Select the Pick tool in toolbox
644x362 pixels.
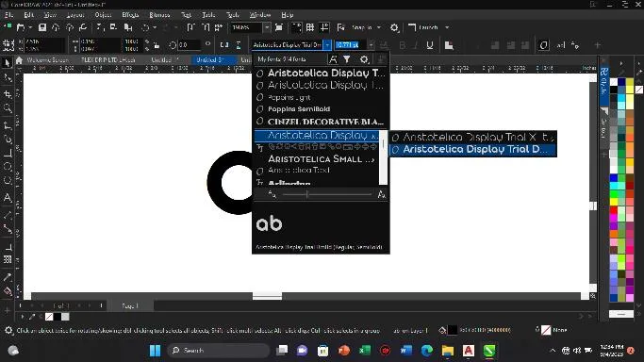pos(7,63)
